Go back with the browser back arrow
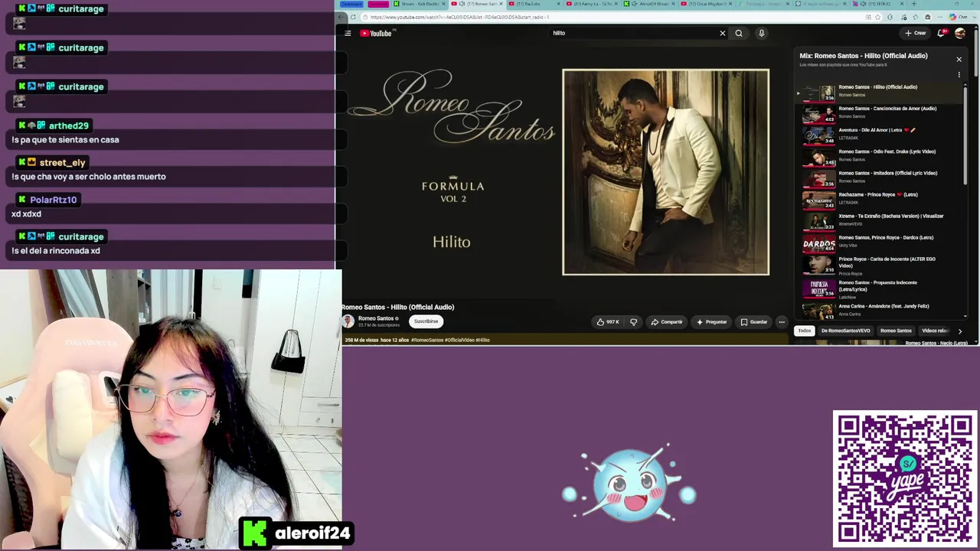980x551 pixels. [342, 17]
